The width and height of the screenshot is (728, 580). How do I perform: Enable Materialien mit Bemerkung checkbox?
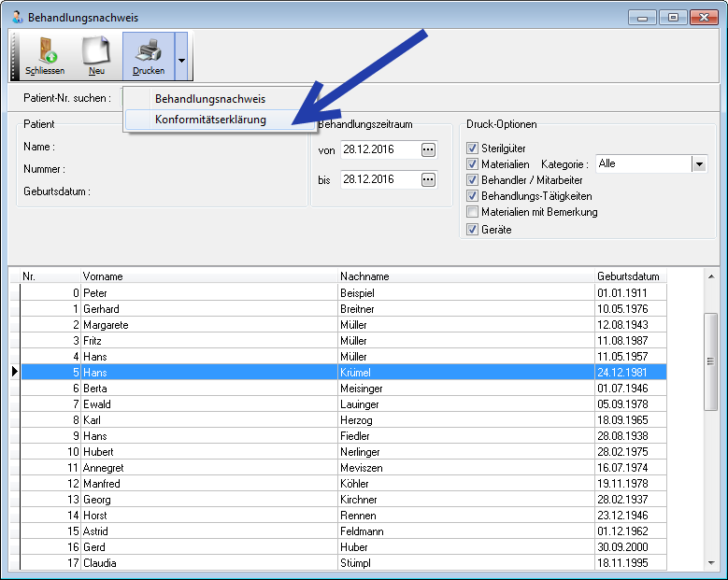pyautogui.click(x=472, y=212)
